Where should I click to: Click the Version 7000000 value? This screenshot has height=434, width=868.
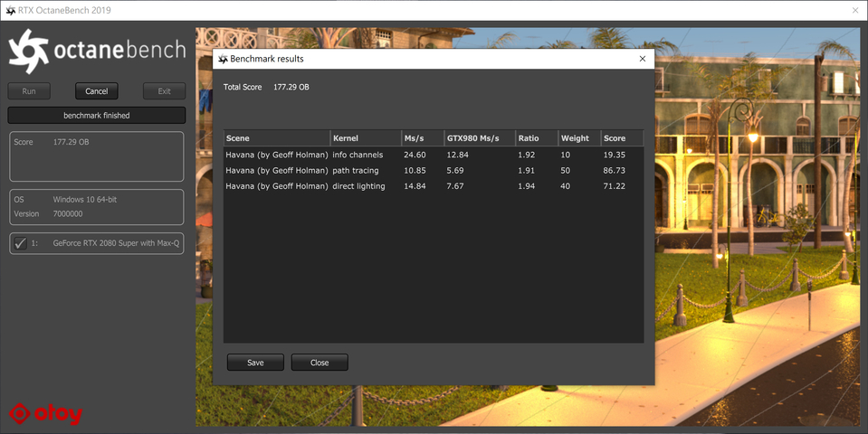tap(68, 214)
